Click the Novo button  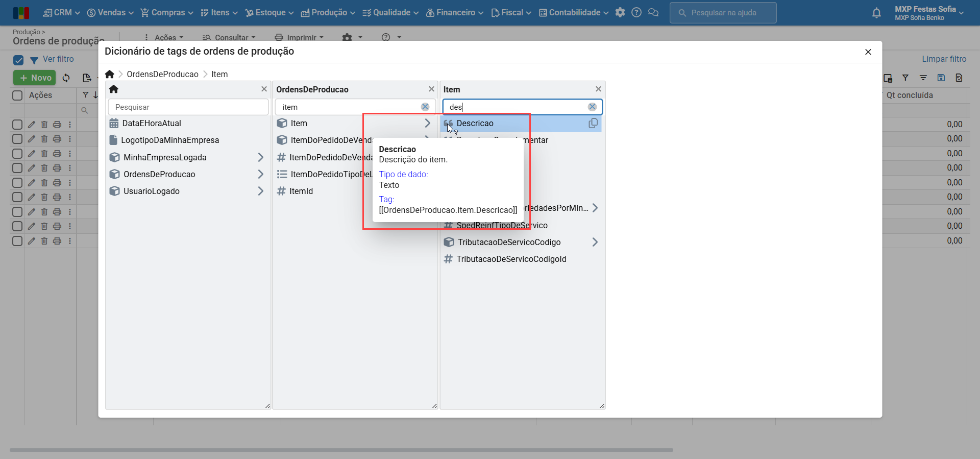[x=35, y=78]
